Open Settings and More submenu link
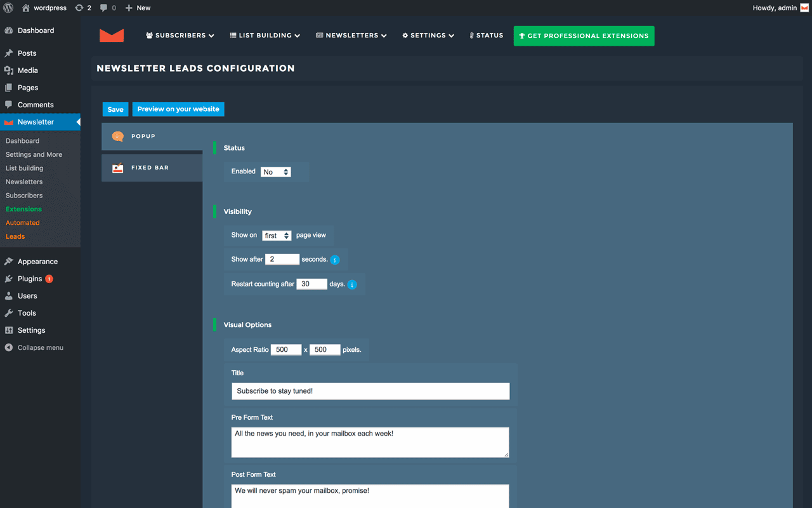 34,154
